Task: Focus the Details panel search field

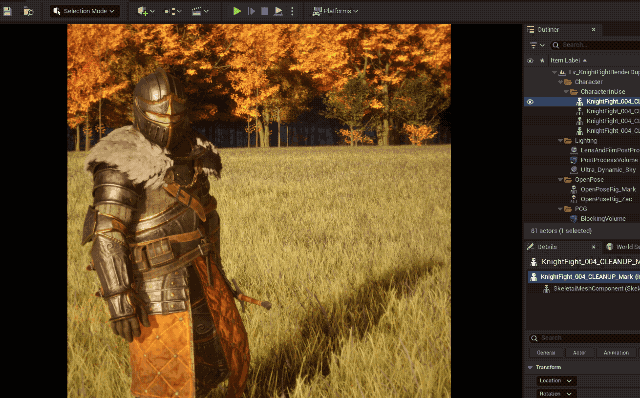Action: (x=584, y=338)
